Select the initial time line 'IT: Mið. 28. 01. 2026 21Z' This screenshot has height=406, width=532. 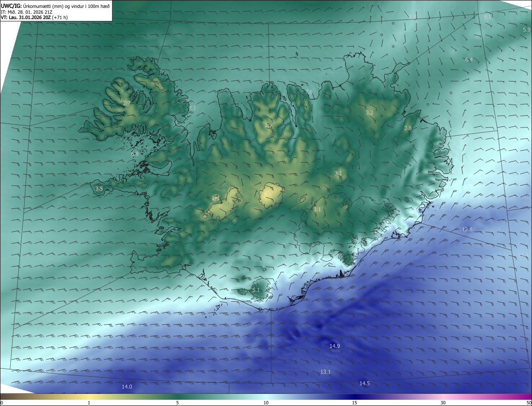coord(27,12)
